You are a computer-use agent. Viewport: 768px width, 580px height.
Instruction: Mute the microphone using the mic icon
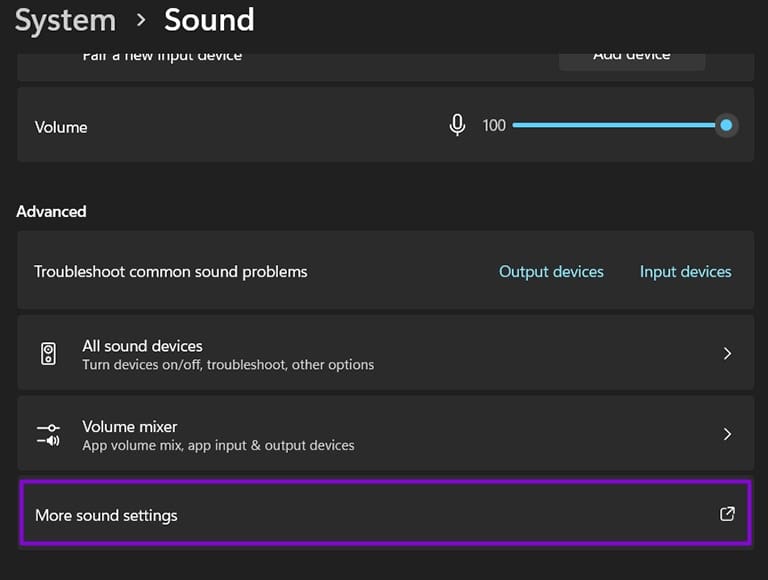(x=457, y=125)
